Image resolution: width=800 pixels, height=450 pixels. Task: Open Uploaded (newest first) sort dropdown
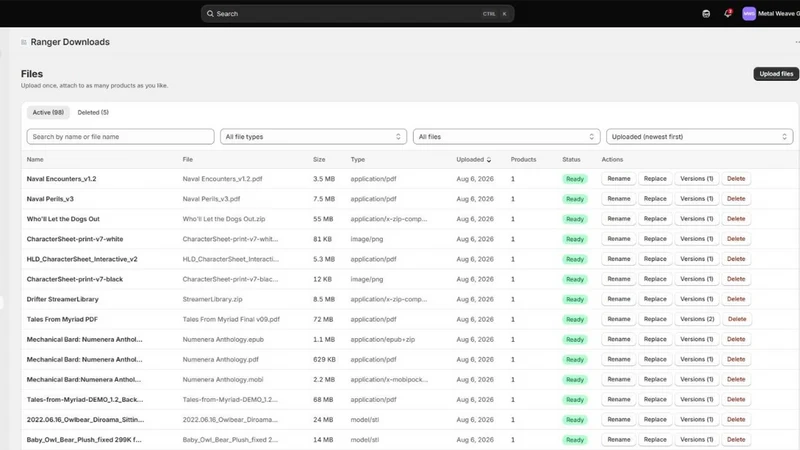(x=699, y=137)
